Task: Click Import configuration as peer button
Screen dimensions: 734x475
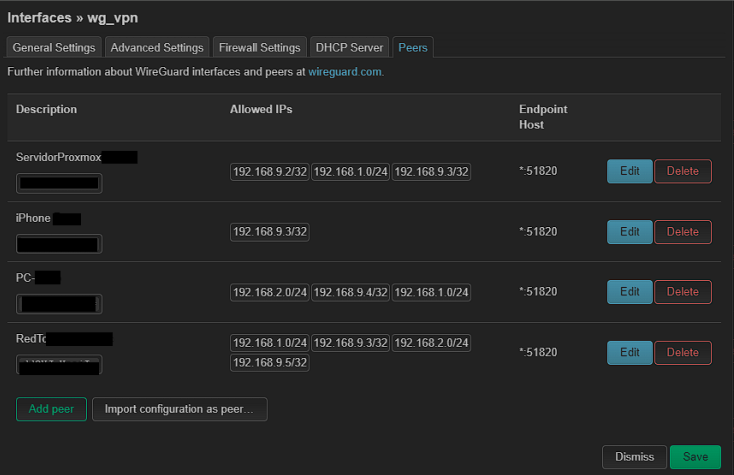Action: [x=180, y=409]
